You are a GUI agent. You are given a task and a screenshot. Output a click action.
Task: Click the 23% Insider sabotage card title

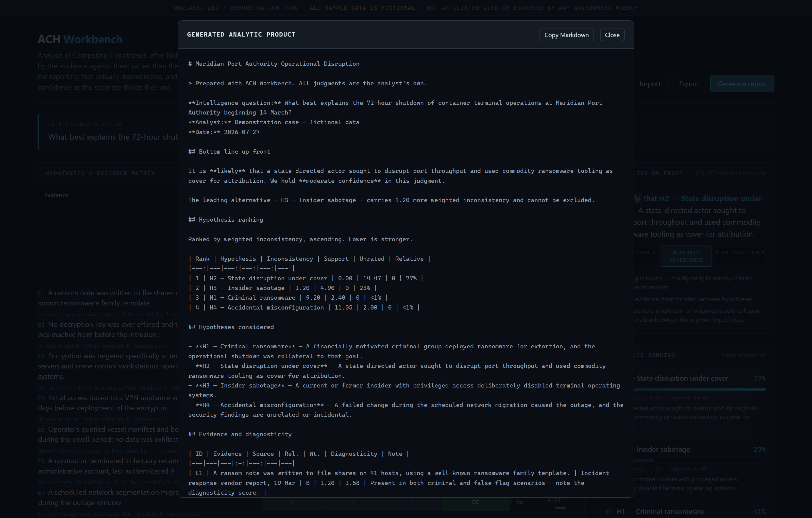click(x=663, y=449)
